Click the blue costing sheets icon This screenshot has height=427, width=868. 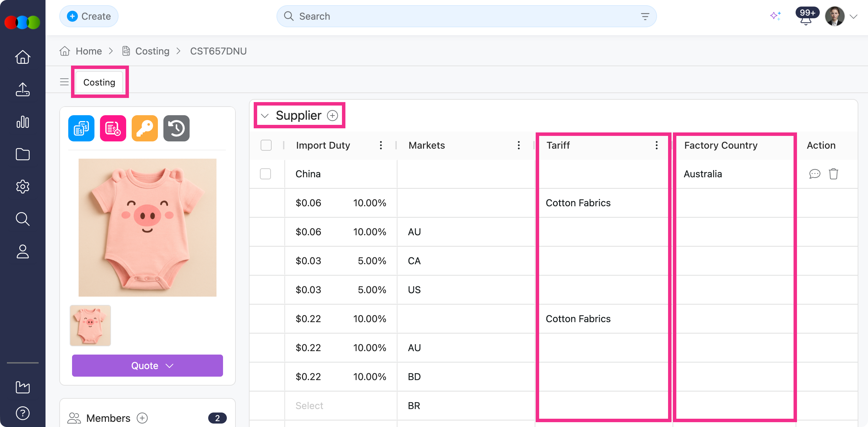[81, 128]
